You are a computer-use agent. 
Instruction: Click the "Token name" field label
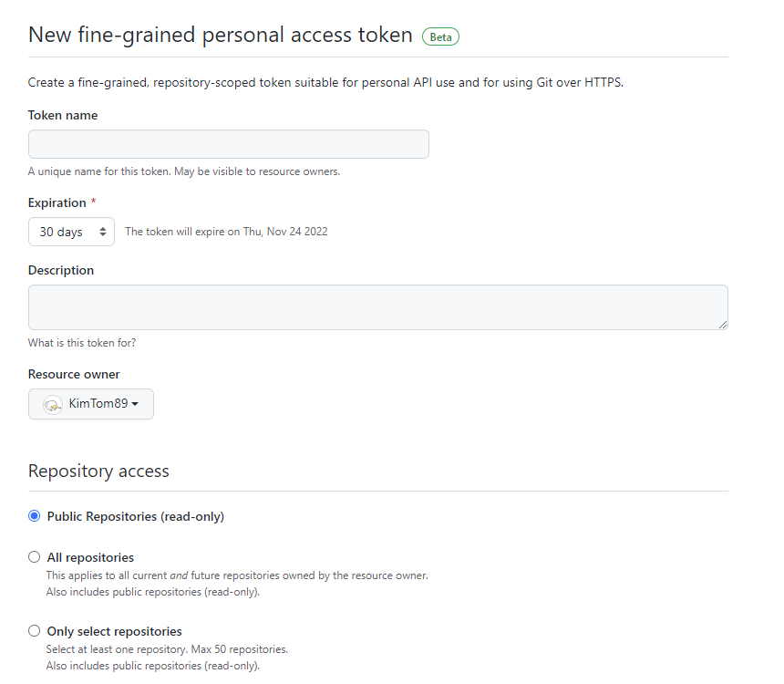tap(63, 116)
